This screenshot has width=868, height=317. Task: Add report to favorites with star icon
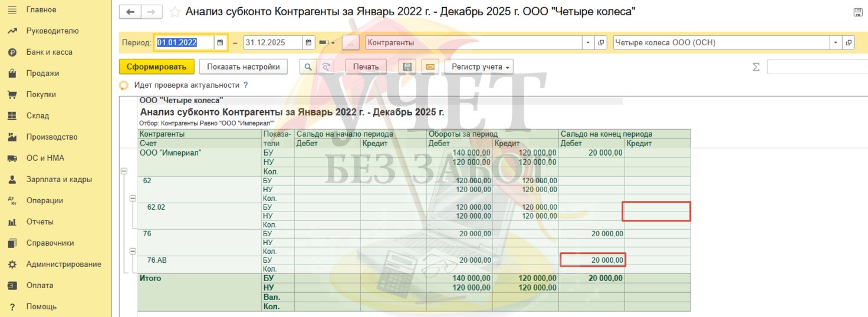(x=175, y=12)
